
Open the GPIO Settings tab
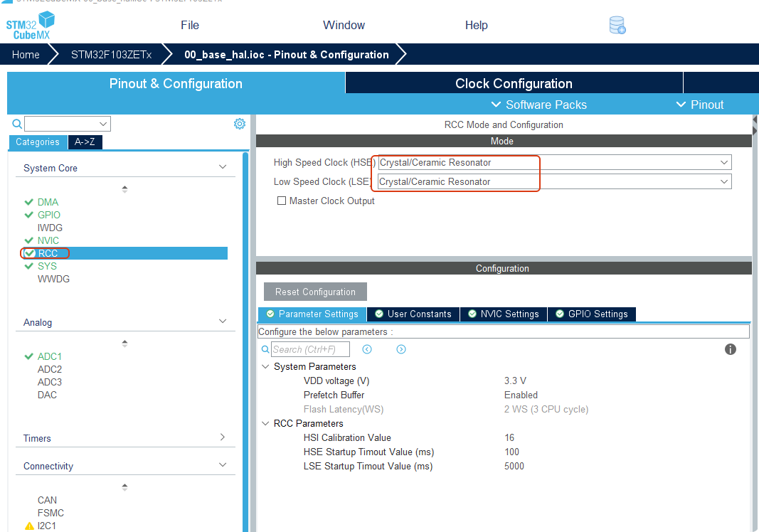[592, 314]
